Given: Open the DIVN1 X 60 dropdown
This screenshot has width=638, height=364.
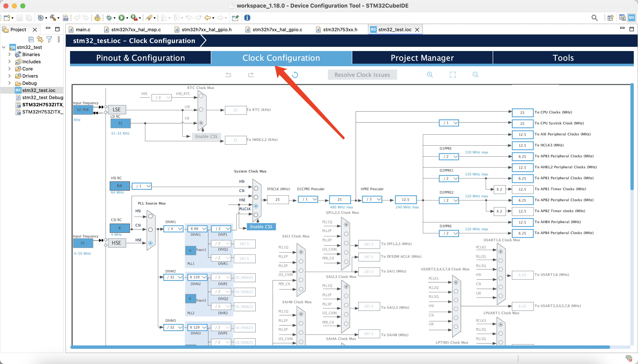Looking at the screenshot, I should tap(197, 228).
